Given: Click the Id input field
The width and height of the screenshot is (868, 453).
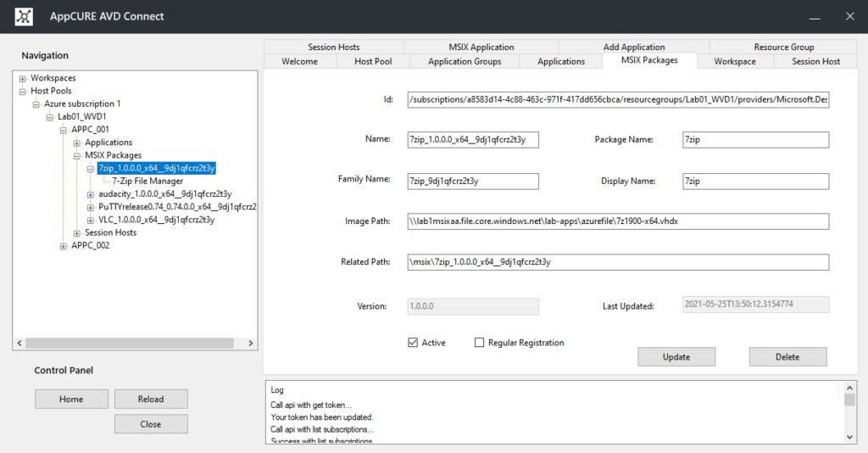Looking at the screenshot, I should pos(618,100).
